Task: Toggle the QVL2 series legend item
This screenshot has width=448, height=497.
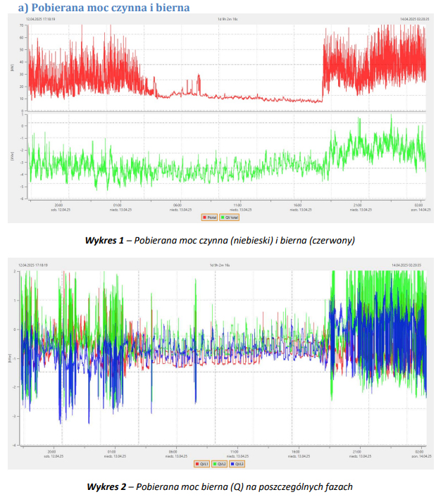Action: pyautogui.click(x=219, y=464)
